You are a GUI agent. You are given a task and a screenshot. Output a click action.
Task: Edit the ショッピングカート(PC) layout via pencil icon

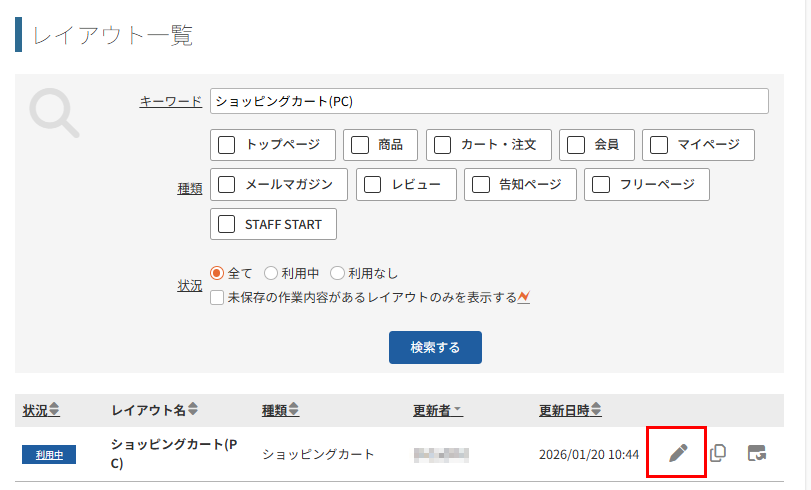[x=678, y=453]
